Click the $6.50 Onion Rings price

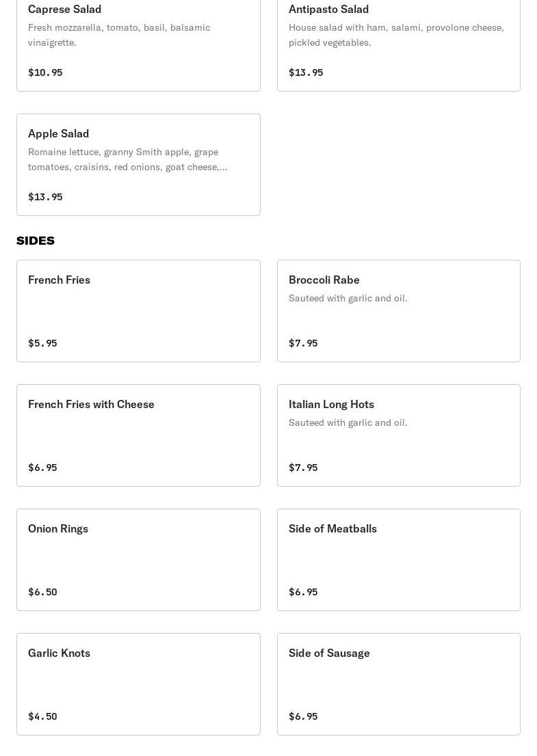[x=42, y=592]
